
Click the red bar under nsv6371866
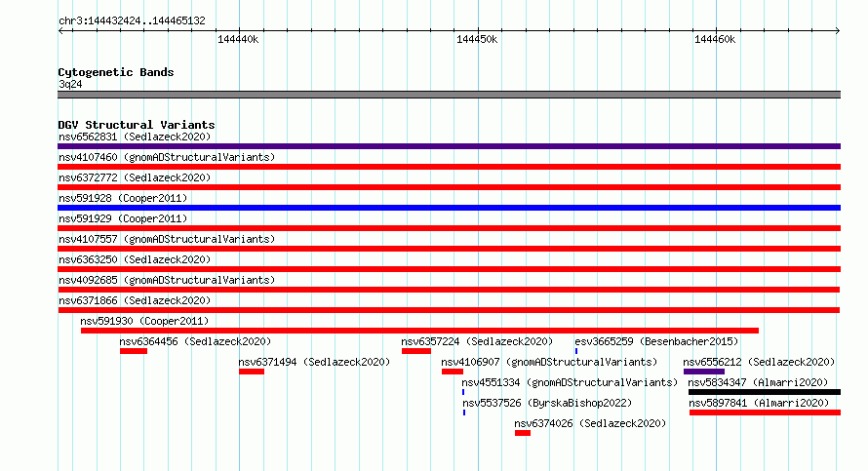coord(449,310)
